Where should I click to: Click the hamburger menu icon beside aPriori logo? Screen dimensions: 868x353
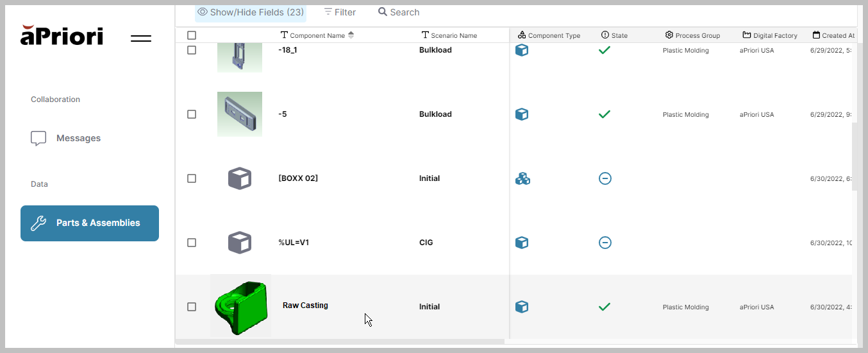coord(141,39)
